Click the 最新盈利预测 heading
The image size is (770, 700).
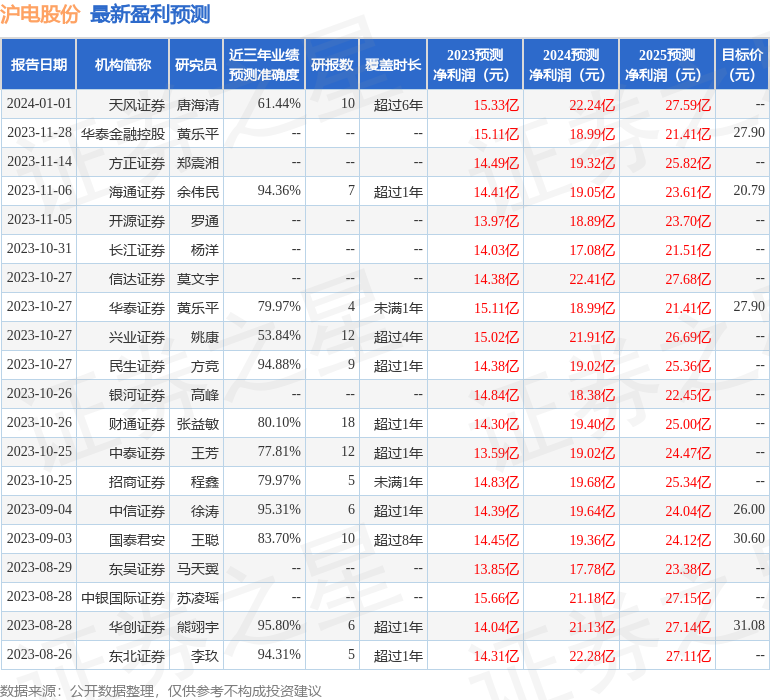[x=150, y=14]
